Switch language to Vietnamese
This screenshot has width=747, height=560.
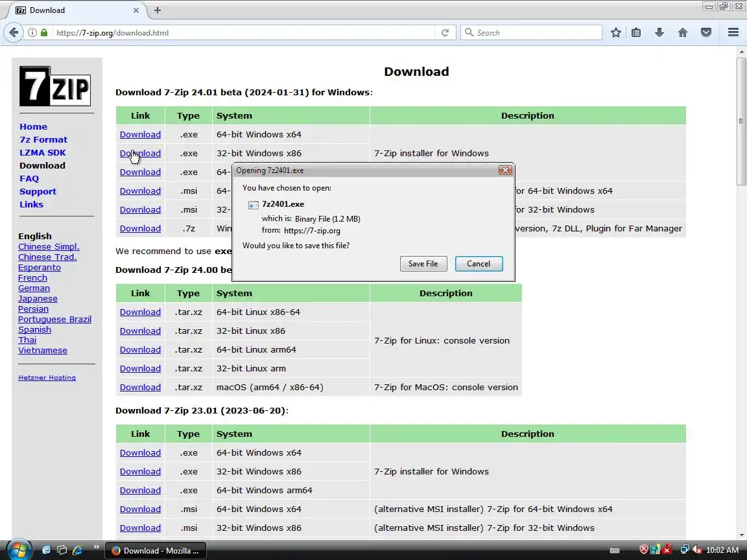click(43, 351)
